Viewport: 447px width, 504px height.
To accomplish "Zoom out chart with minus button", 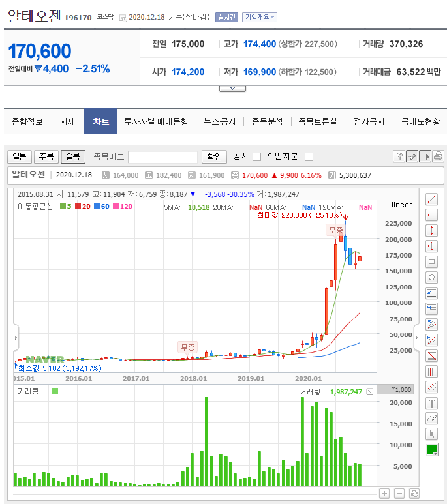I will pos(399,494).
